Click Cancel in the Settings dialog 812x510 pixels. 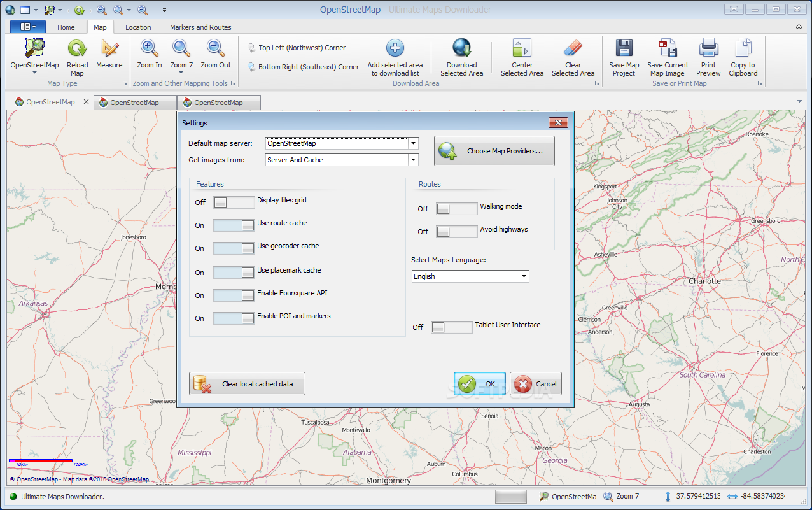coord(536,384)
